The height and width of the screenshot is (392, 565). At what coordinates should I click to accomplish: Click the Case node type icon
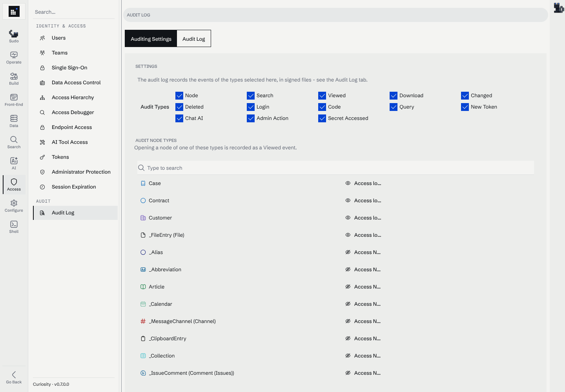pos(143,183)
